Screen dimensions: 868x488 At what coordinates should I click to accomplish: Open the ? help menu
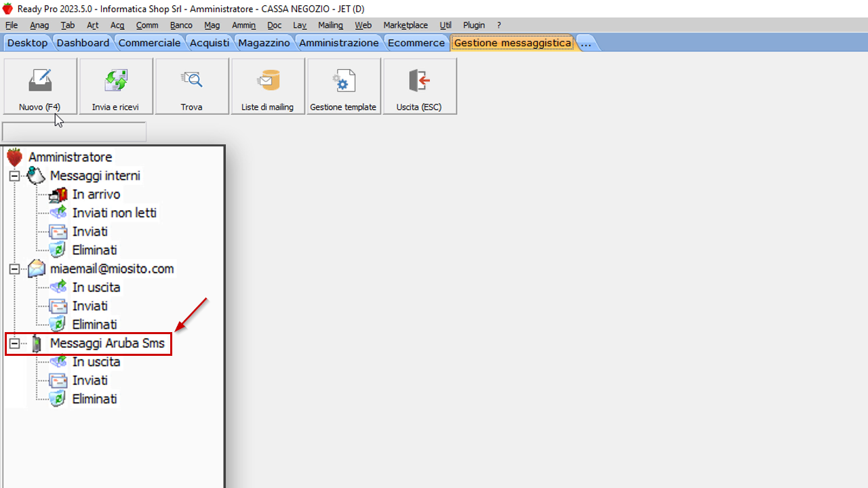499,25
